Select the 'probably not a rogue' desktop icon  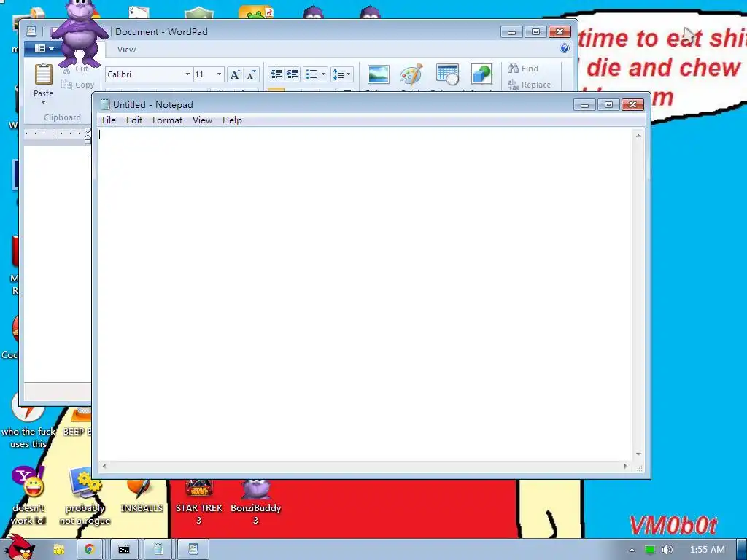click(85, 496)
